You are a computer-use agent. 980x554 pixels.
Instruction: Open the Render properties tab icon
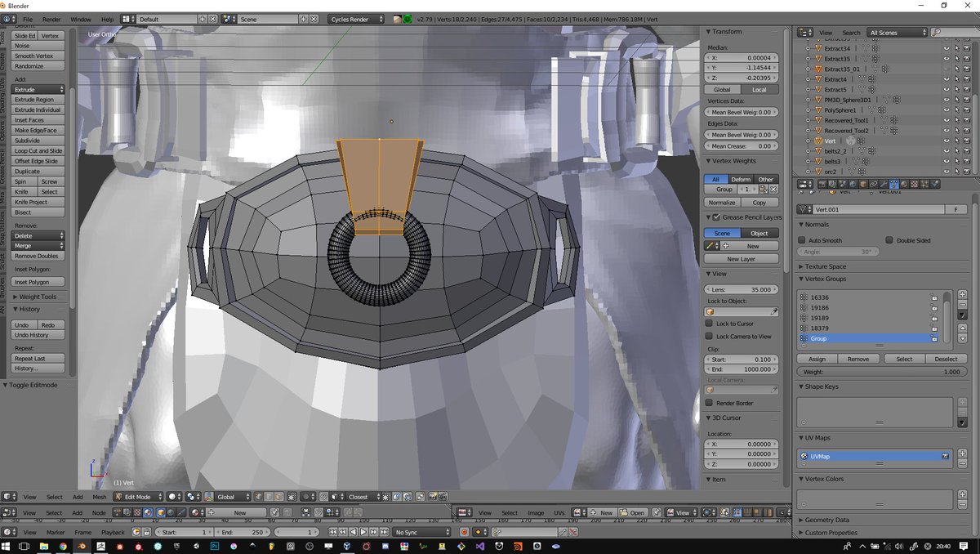point(822,184)
